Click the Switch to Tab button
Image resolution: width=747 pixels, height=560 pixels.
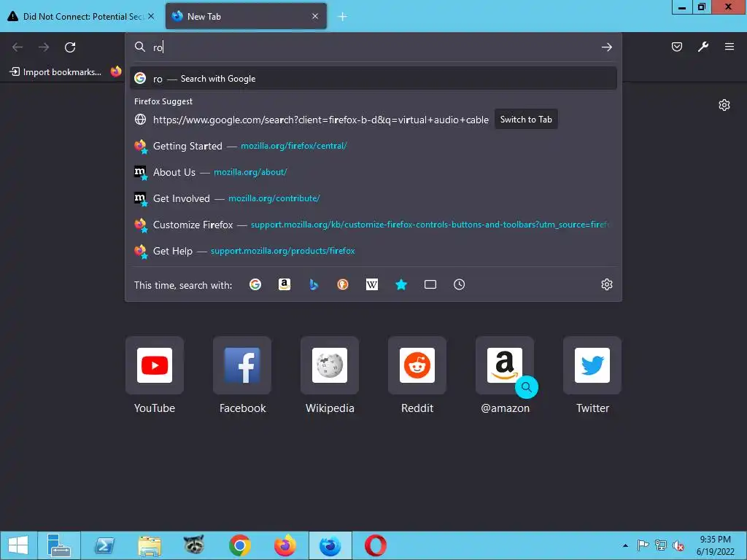pyautogui.click(x=526, y=120)
